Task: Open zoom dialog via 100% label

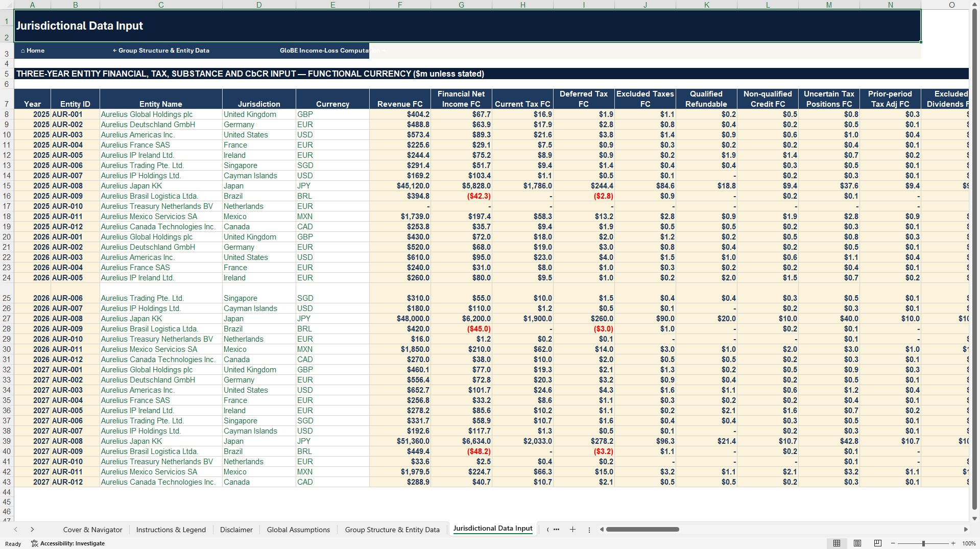Action: [969, 543]
